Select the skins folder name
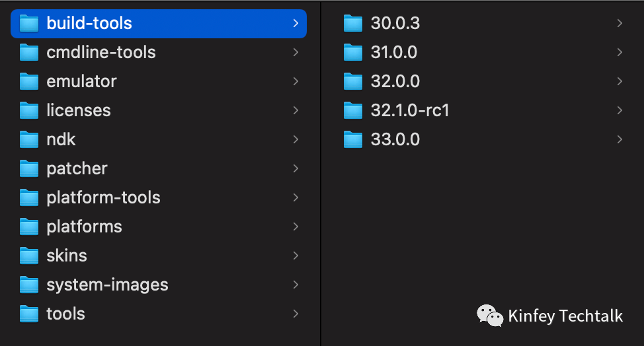 pyautogui.click(x=67, y=256)
